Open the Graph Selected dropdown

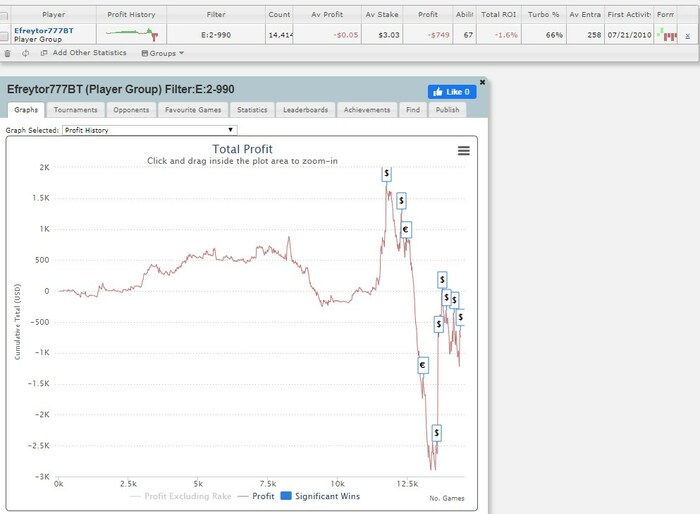(150, 130)
